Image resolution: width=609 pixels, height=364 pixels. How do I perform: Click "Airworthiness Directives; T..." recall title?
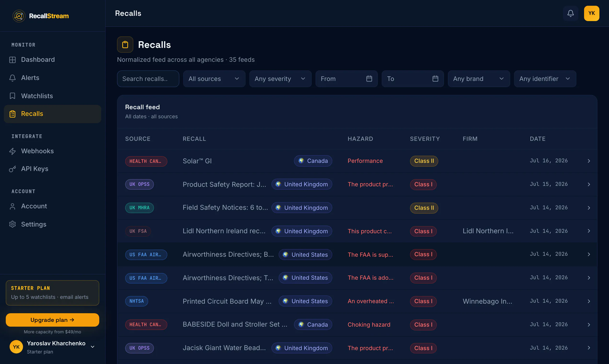[228, 278]
